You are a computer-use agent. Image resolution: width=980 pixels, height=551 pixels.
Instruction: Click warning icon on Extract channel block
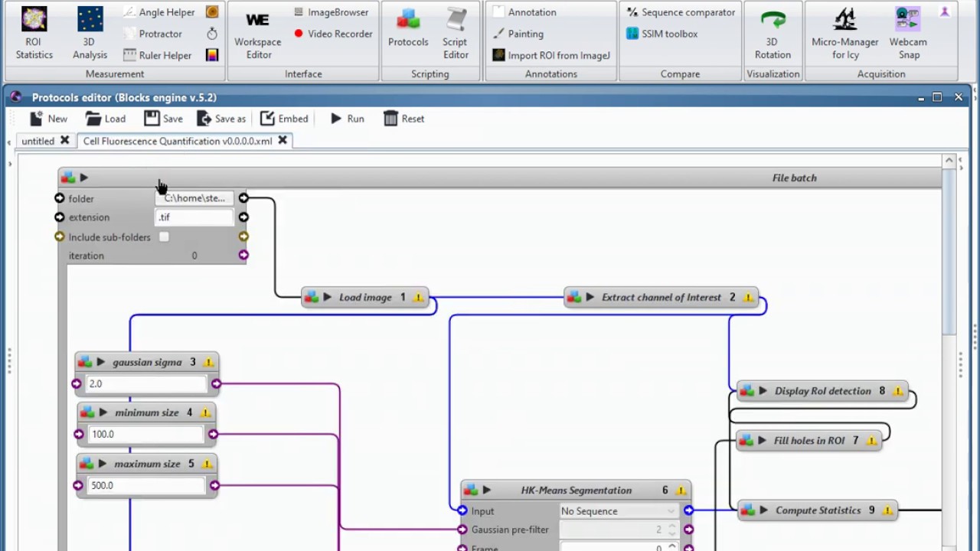(x=749, y=298)
